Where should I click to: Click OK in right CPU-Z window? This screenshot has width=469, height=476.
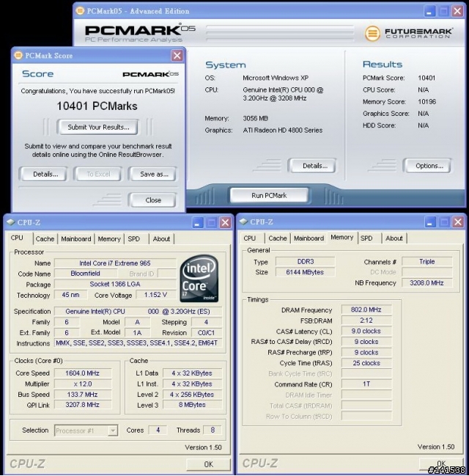441,464
